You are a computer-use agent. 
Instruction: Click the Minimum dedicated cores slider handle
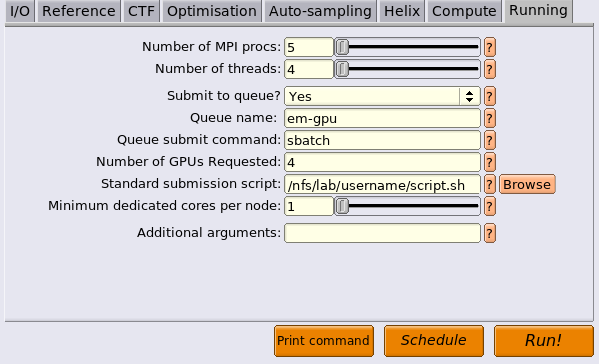[342, 206]
